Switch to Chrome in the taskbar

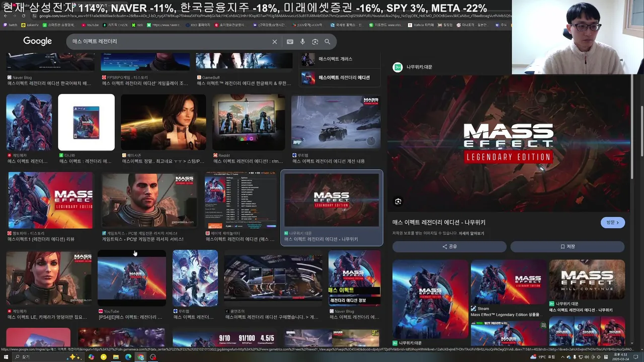141,357
